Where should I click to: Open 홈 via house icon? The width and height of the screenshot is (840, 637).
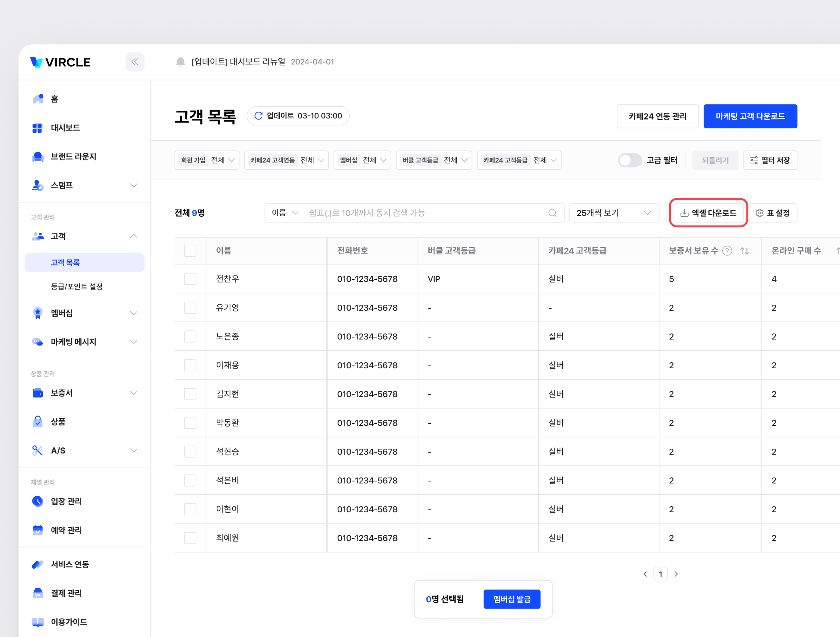click(38, 99)
